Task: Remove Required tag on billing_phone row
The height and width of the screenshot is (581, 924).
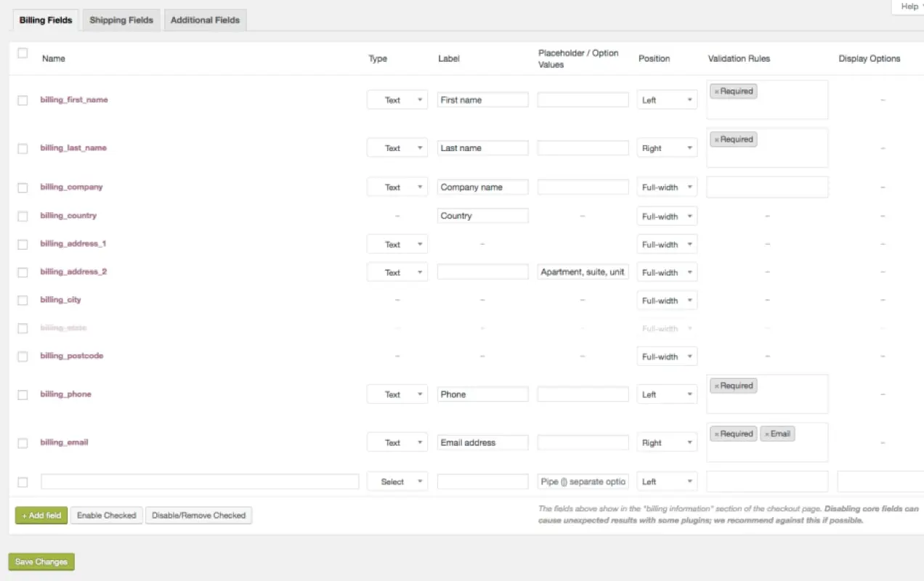Action: [716, 386]
